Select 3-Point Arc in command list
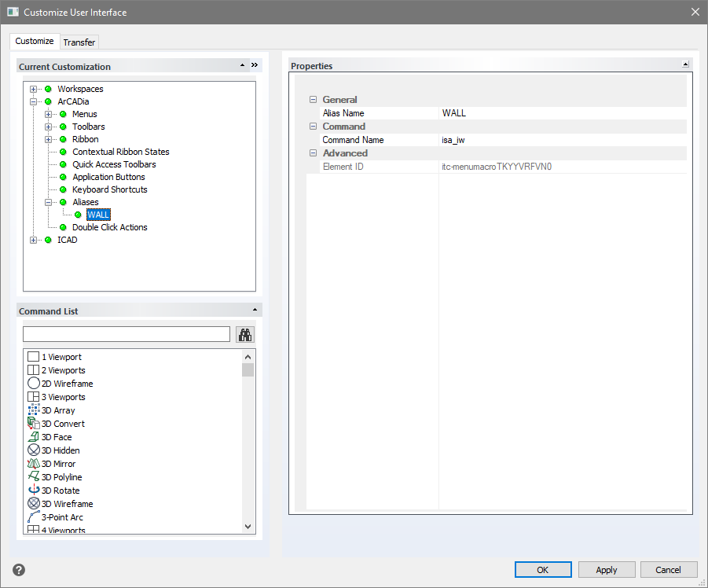The height and width of the screenshot is (588, 708). click(x=62, y=517)
